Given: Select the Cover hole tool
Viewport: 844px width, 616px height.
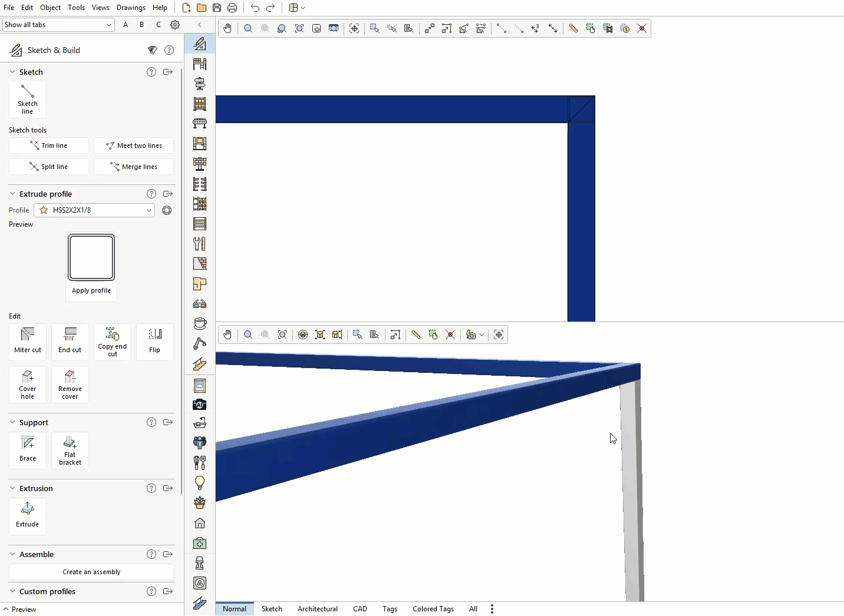Looking at the screenshot, I should [x=28, y=385].
